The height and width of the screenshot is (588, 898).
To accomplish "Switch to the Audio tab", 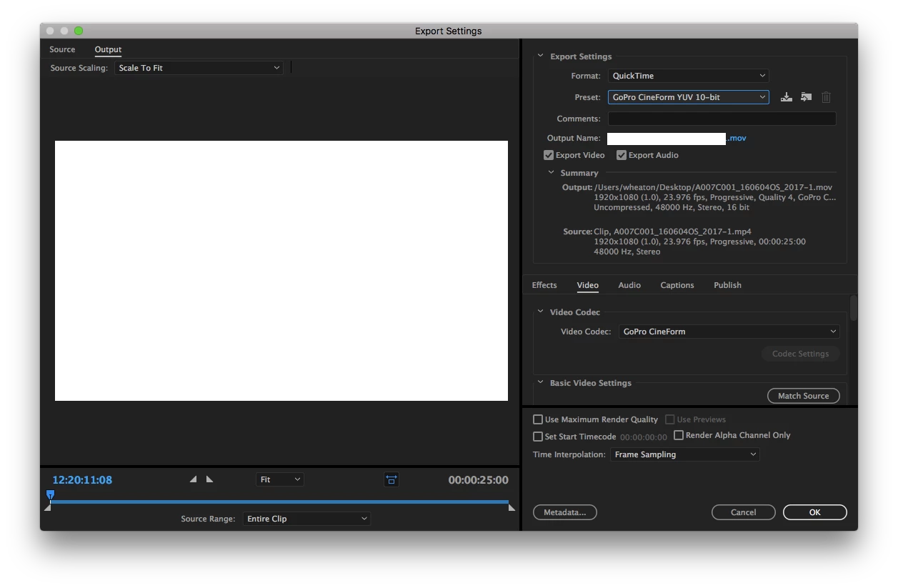I will (629, 285).
